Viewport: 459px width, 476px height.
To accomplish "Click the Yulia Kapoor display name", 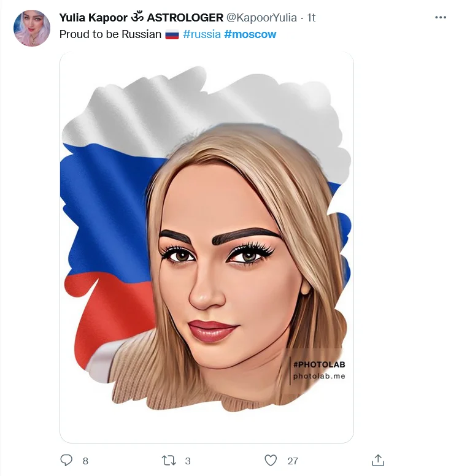I will pyautogui.click(x=93, y=18).
